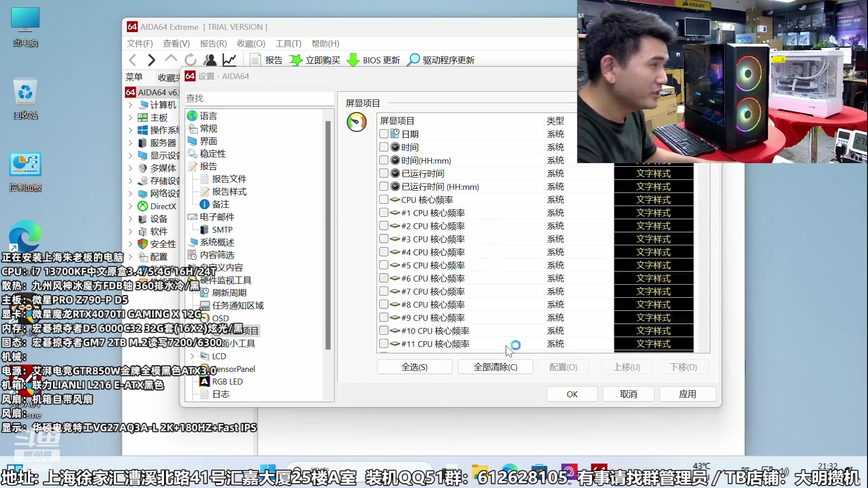Image resolution: width=868 pixels, height=488 pixels.
Task: Open the 报告样式 settings item
Action: coord(228,192)
